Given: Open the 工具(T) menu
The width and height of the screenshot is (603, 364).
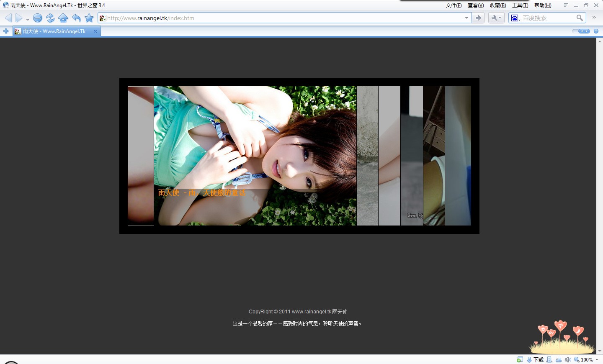Looking at the screenshot, I should 520,5.
